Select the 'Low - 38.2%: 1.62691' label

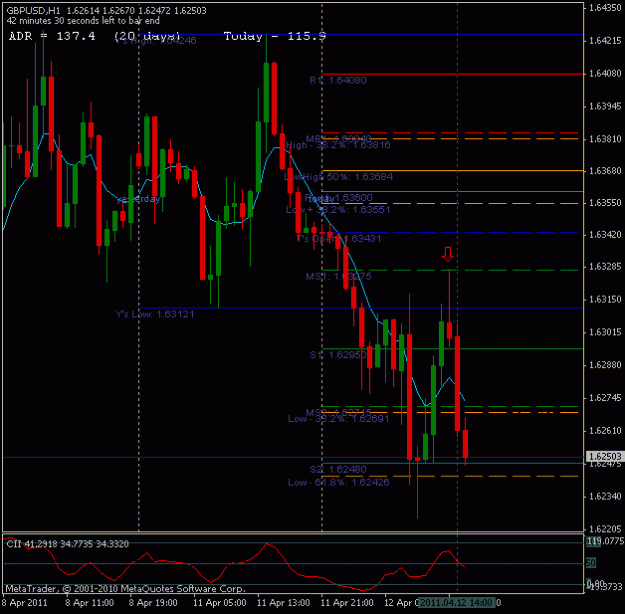point(338,419)
